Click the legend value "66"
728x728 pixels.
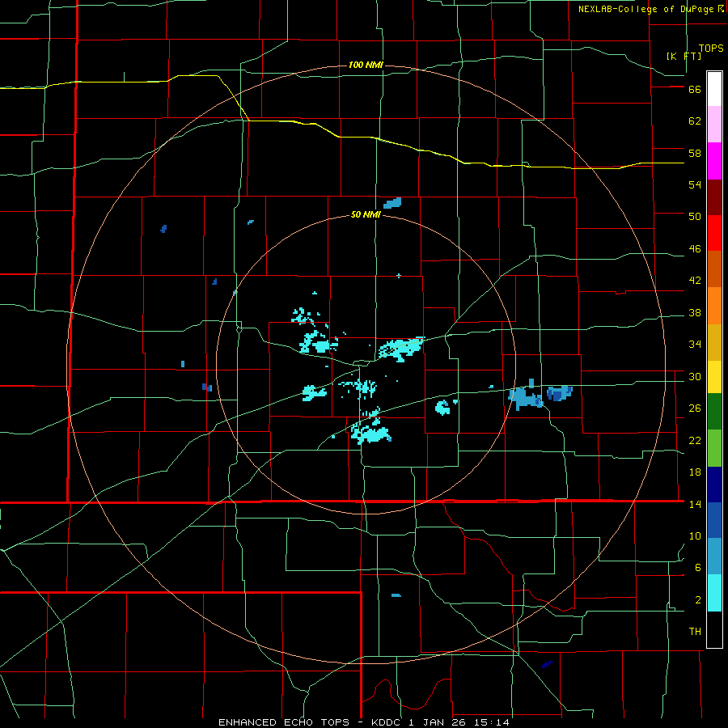click(695, 89)
